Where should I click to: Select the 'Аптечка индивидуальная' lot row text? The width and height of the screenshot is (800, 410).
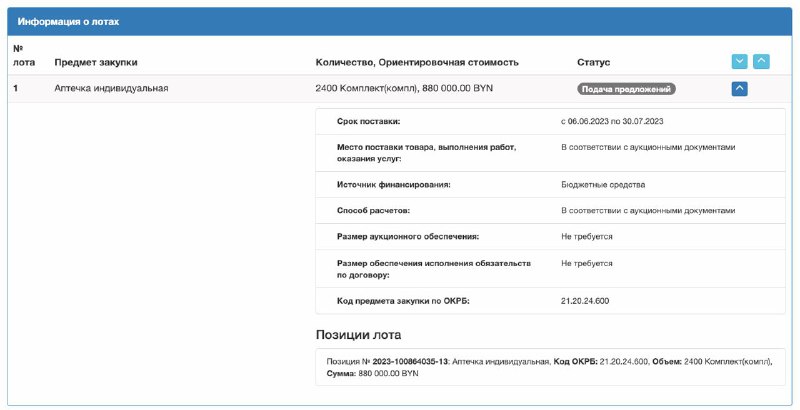[x=111, y=88]
